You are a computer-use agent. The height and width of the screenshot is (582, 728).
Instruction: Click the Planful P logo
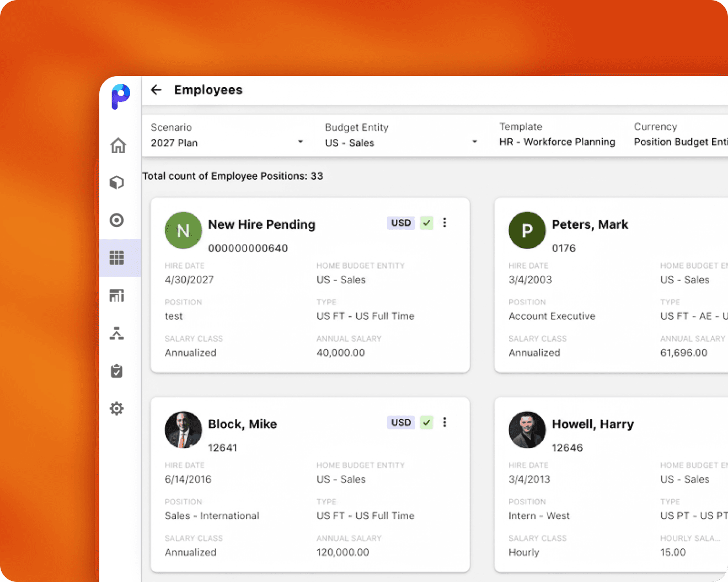click(x=120, y=96)
